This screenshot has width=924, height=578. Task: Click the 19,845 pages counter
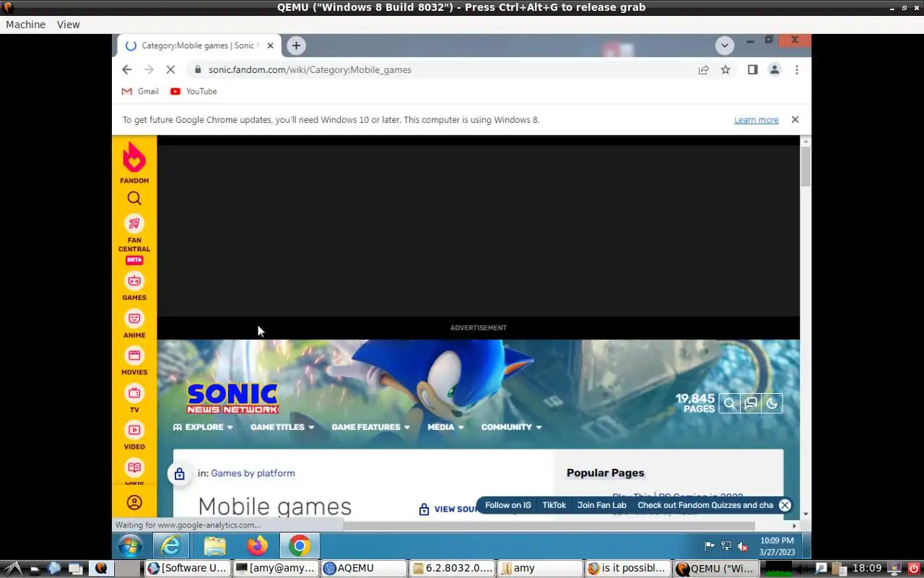pyautogui.click(x=695, y=403)
